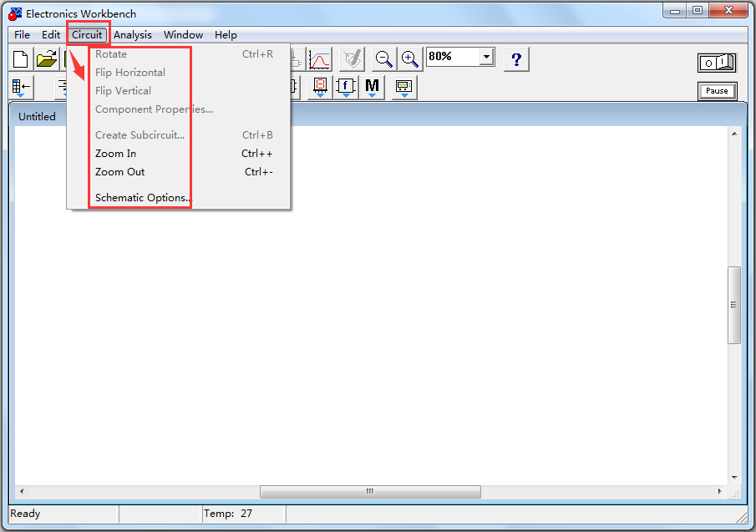Open the Controls parts bin
This screenshot has height=532, width=756.
tap(346, 87)
